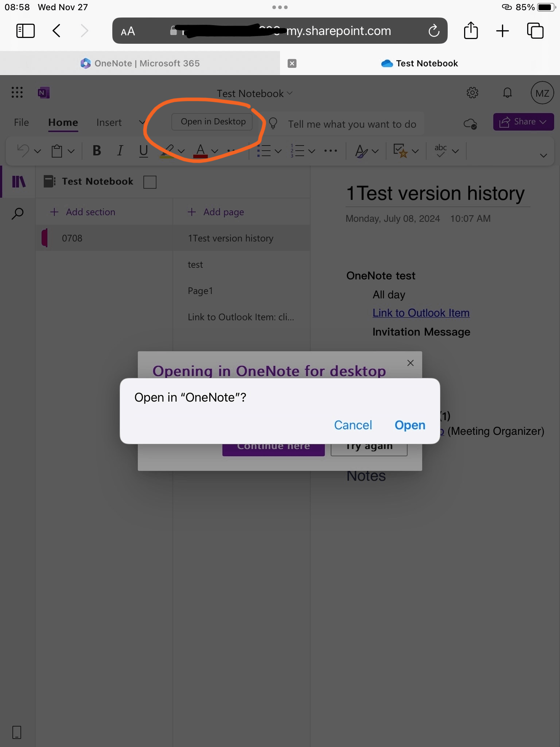Open the Page1 page
Screen dimensions: 560x747
[242, 291]
